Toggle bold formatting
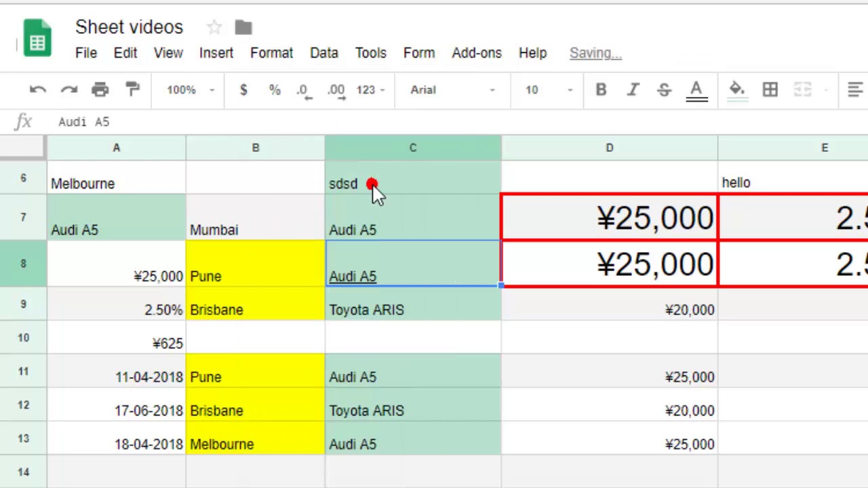Viewport: 868px width, 488px height. (x=601, y=89)
